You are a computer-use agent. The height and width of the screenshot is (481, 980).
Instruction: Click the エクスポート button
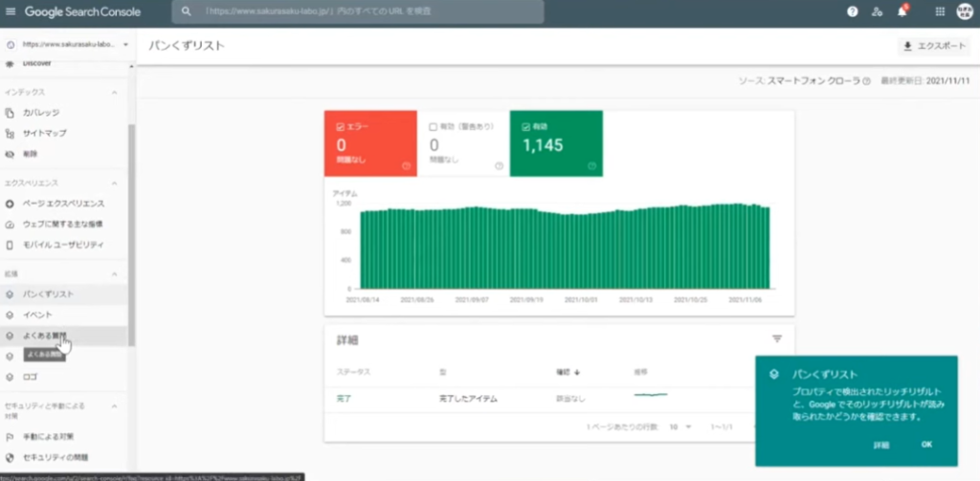pos(934,46)
